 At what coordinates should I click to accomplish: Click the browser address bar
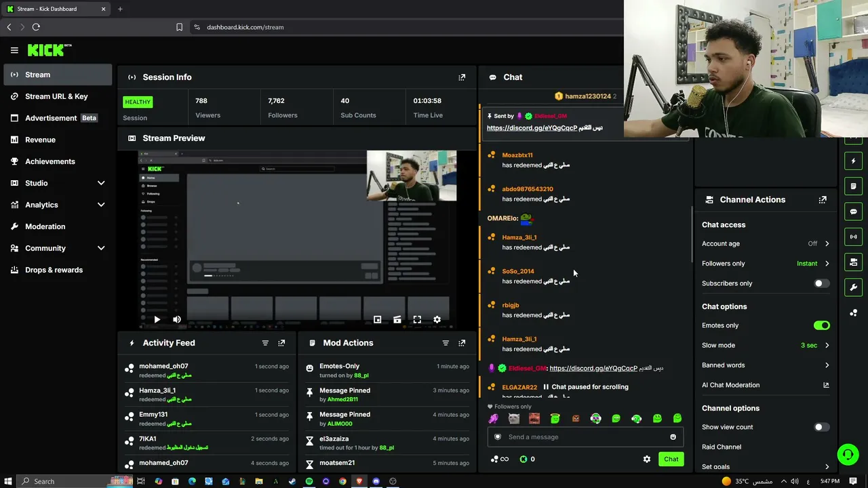pos(407,27)
